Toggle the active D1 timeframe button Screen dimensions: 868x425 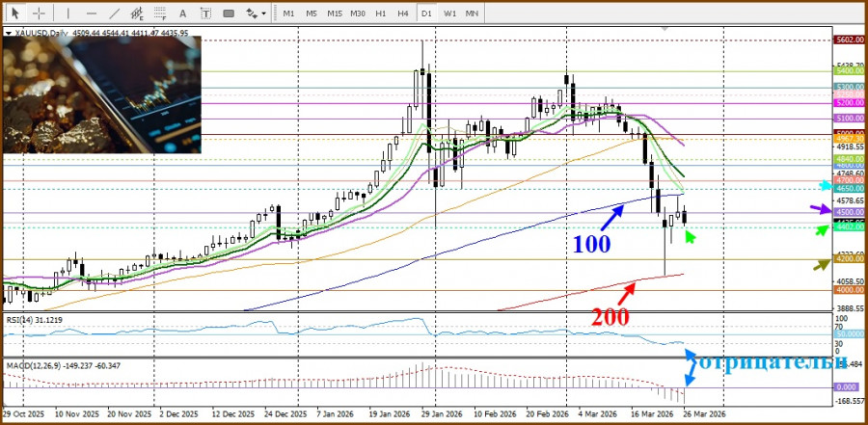(426, 13)
